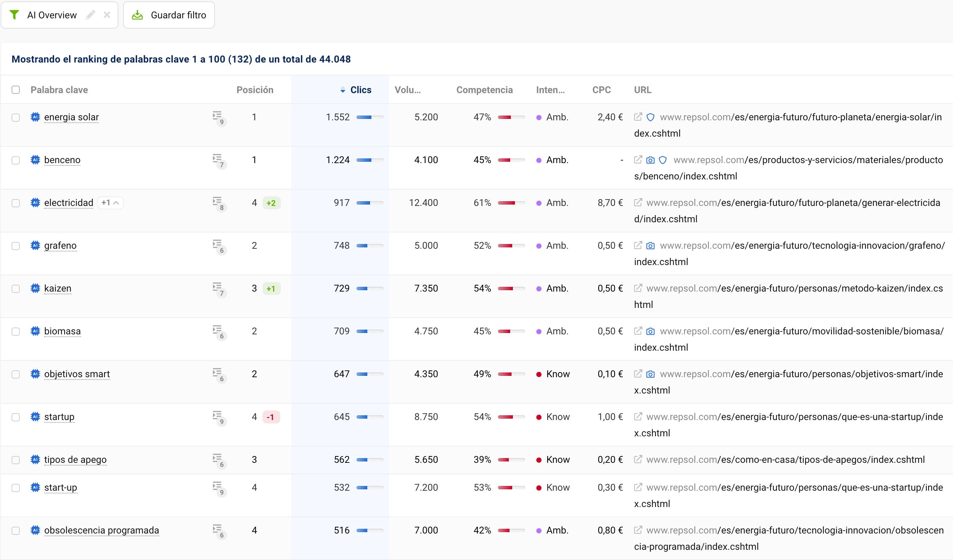Sort by Clics column header
This screenshot has width=953, height=560.
click(x=361, y=90)
